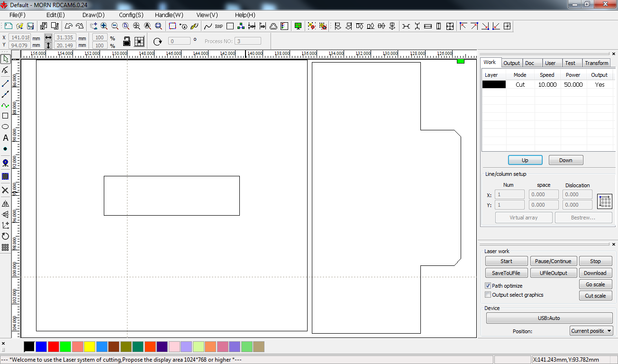Select the black color swatch in palette

click(29, 347)
